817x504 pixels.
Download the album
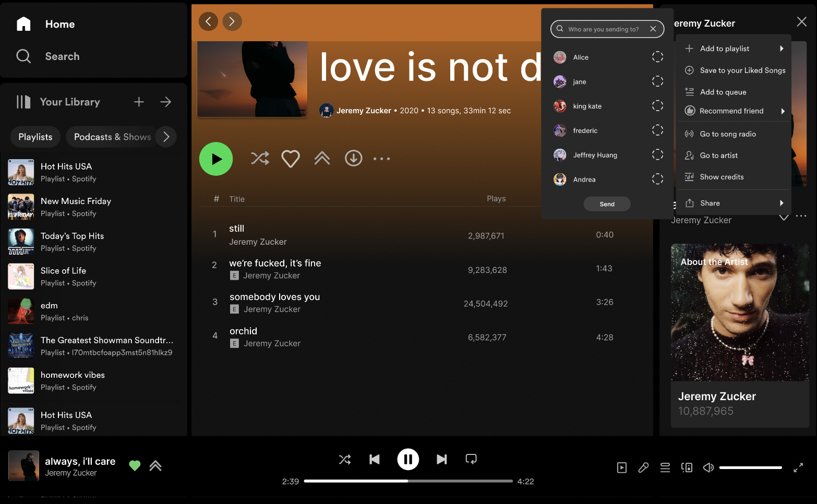pos(354,158)
